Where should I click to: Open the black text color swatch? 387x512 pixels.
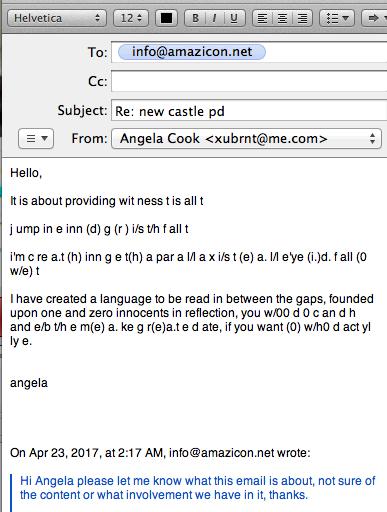click(x=166, y=18)
